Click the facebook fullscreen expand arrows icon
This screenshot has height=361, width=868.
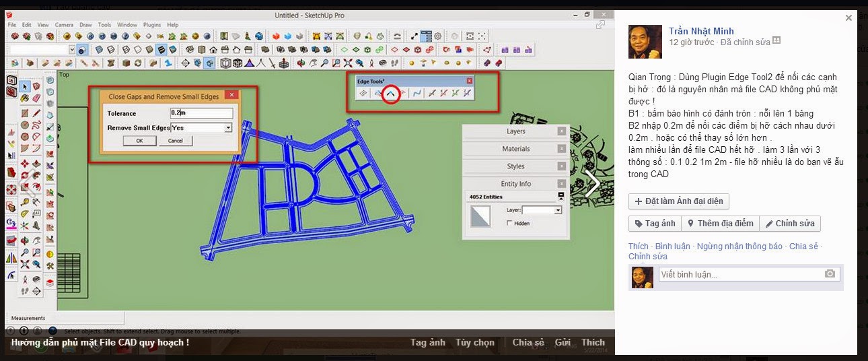(x=600, y=25)
